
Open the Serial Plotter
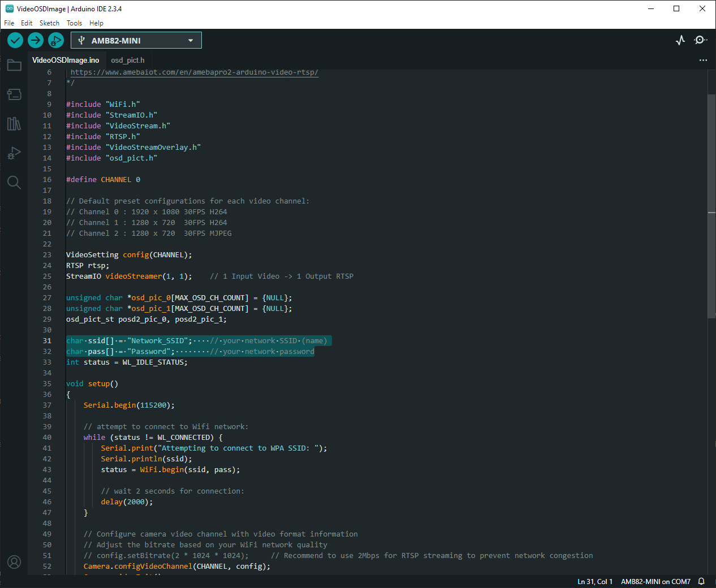click(680, 40)
